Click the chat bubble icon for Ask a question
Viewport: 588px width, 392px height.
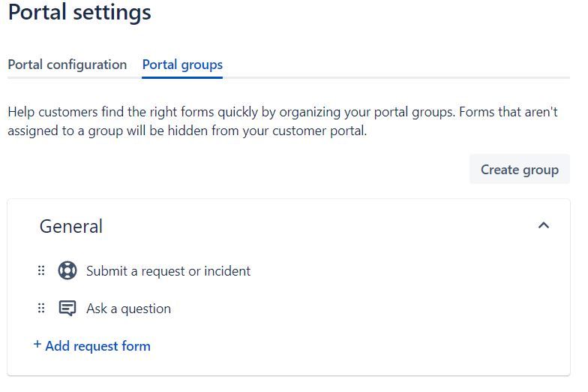coord(67,309)
